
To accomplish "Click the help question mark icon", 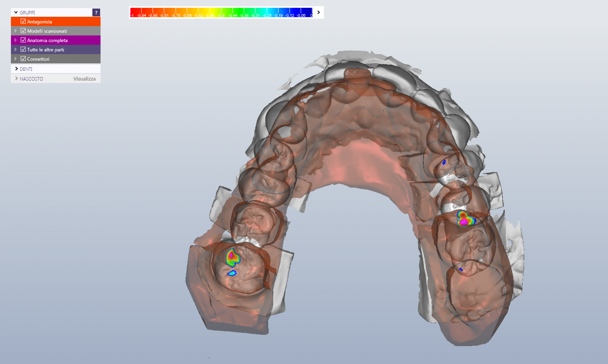I will 96,12.
